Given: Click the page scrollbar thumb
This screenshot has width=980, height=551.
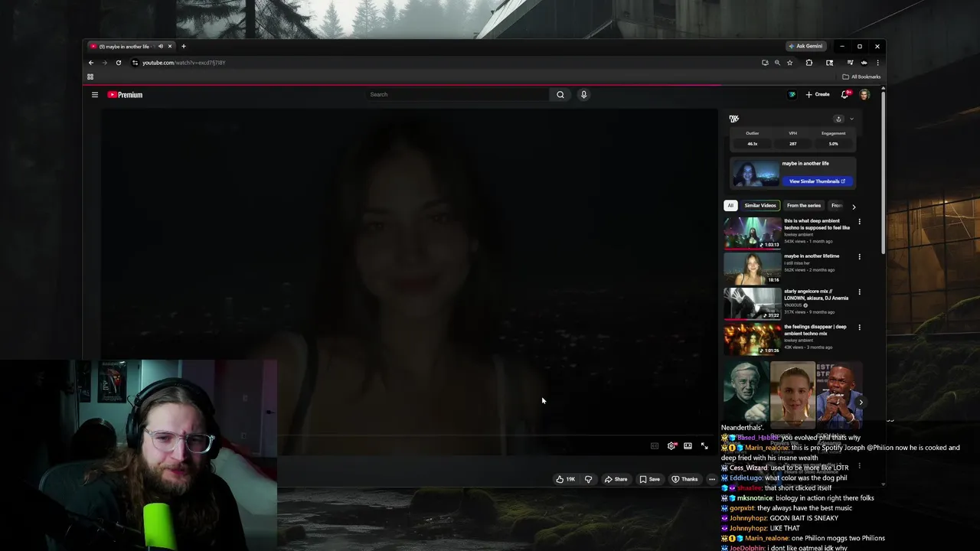Looking at the screenshot, I should (884, 172).
